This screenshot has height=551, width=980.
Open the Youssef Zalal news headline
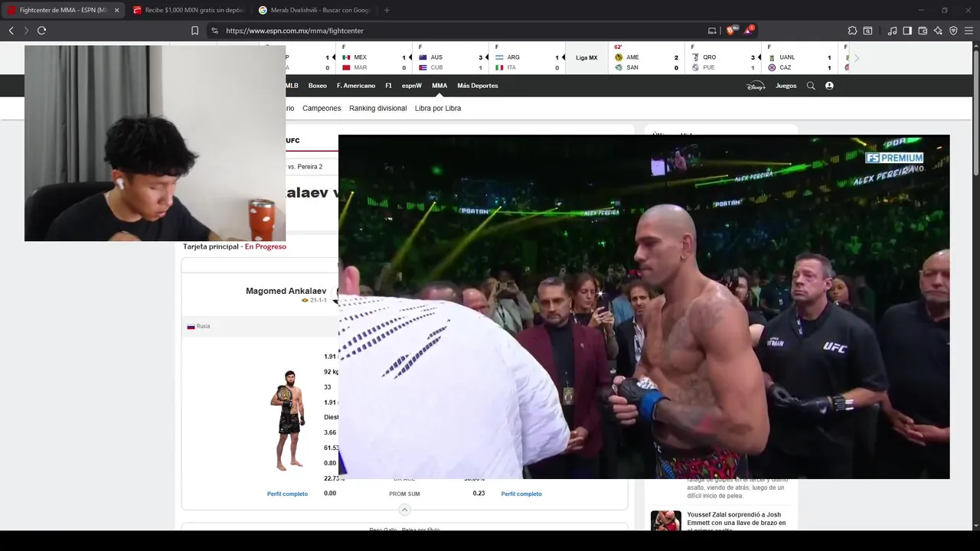coord(736,523)
